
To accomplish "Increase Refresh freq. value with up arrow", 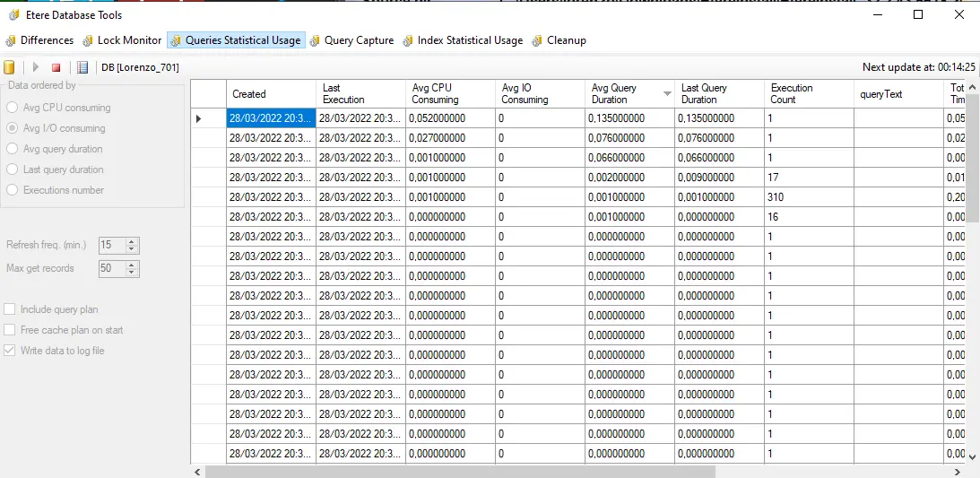I will pos(132,241).
